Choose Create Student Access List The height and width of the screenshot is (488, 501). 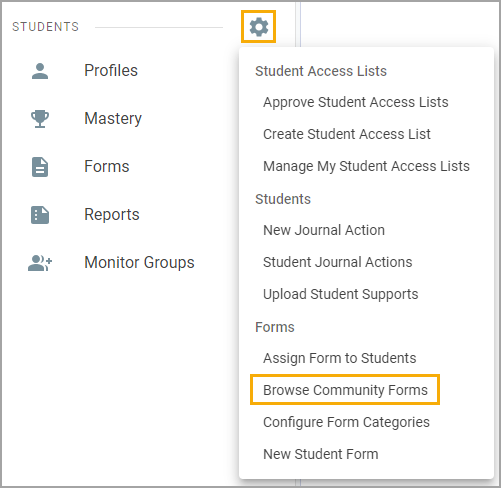click(347, 134)
